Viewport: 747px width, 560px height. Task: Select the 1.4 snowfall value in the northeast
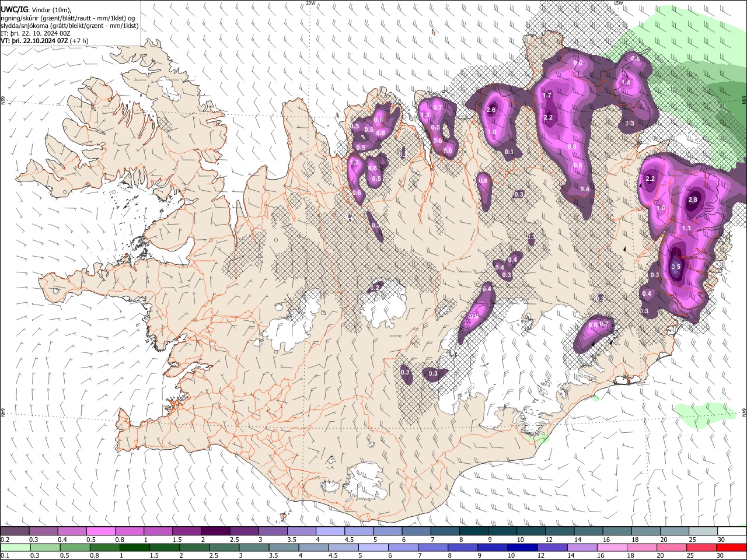pyautogui.click(x=626, y=83)
